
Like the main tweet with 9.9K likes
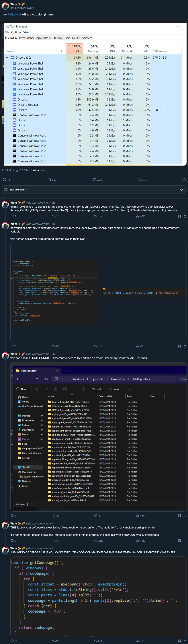pos(97,180)
